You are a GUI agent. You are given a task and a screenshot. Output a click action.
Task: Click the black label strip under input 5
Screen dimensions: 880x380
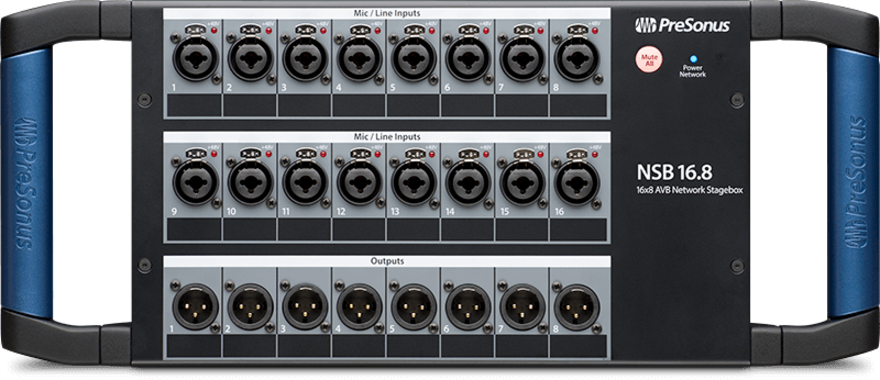point(412,106)
